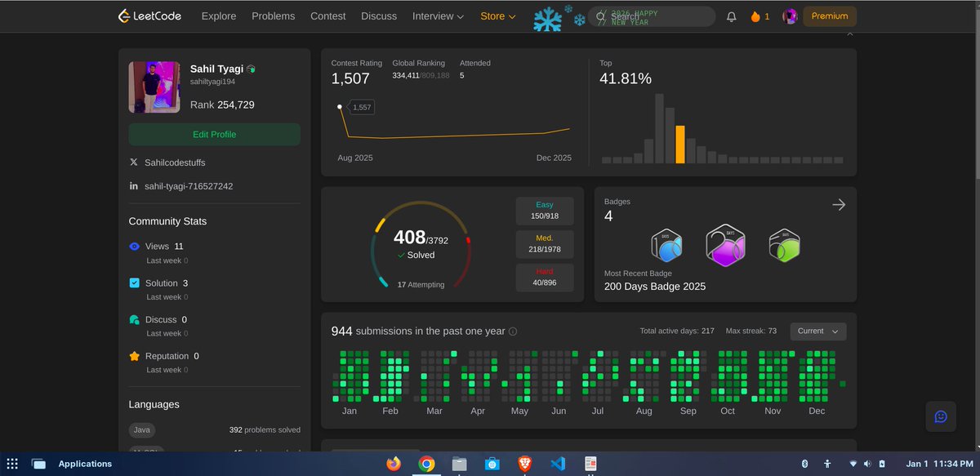Focus the Search input field
Screen dimensions: 980x476
coord(652,16)
